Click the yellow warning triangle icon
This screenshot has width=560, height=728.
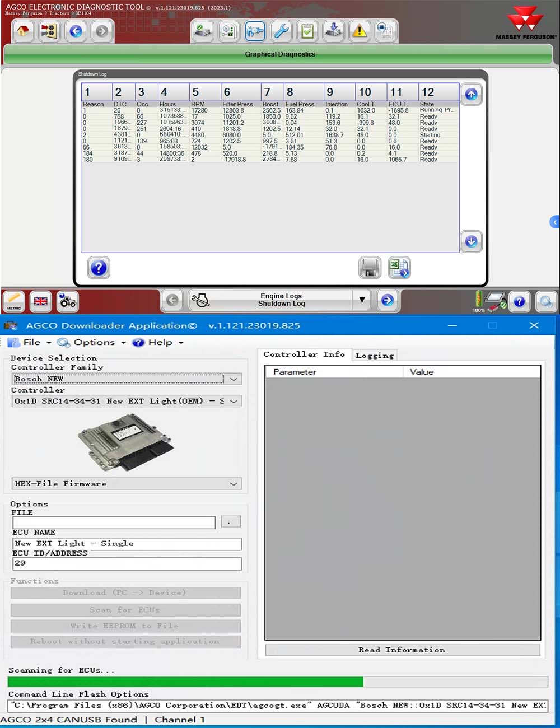tap(360, 31)
